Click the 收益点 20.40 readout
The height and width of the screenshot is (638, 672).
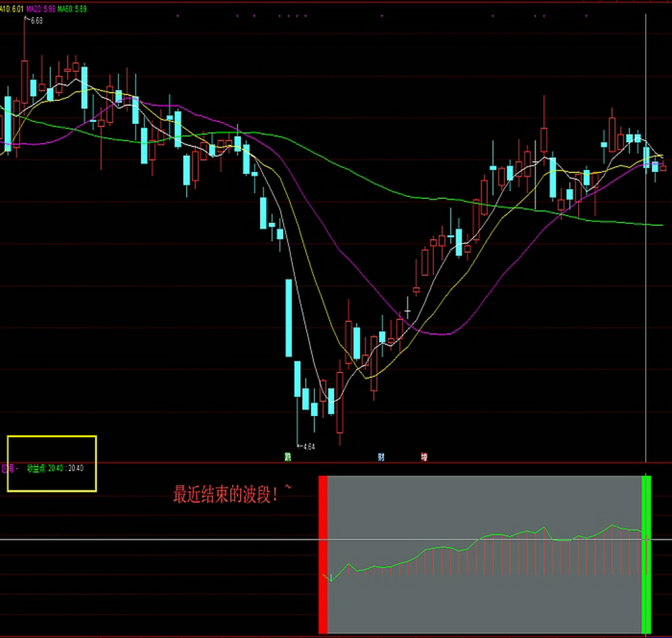pos(55,468)
